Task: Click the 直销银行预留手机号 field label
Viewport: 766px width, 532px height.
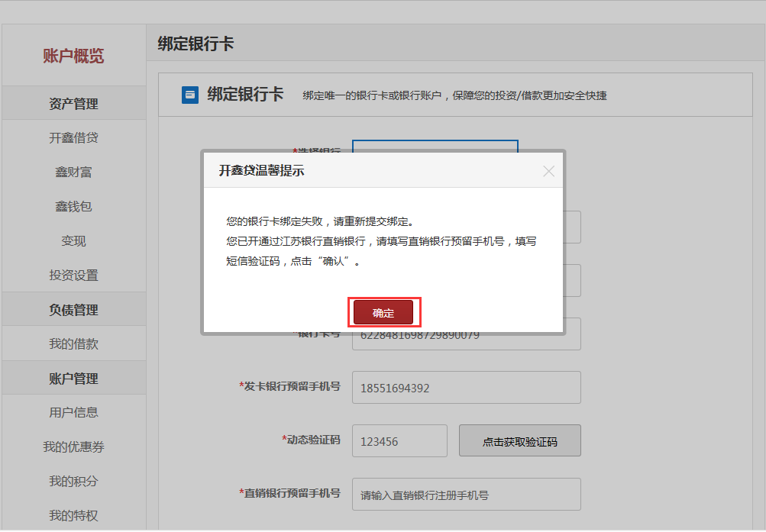Action: (289, 493)
